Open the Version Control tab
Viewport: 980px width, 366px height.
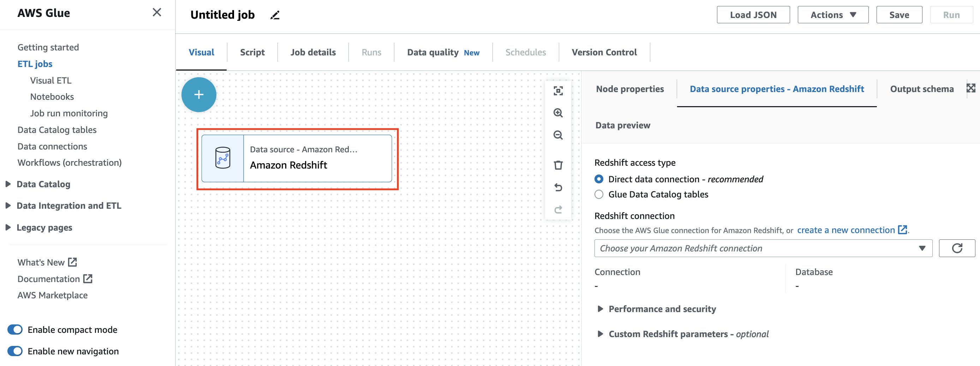click(x=604, y=52)
